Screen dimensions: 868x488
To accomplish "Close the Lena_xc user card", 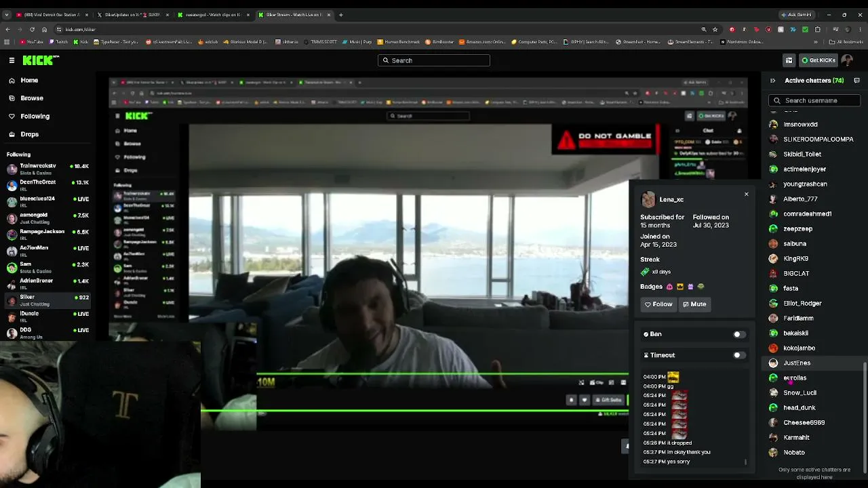I will point(747,195).
